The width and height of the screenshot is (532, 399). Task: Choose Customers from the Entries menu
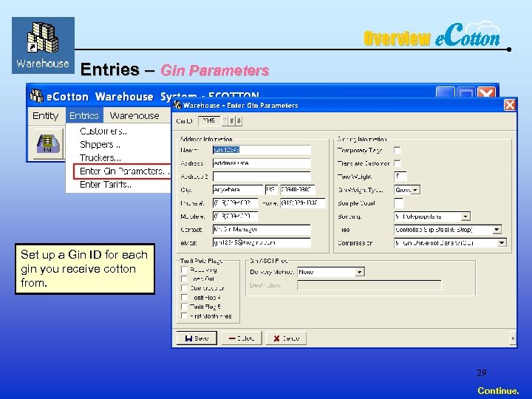[103, 132]
